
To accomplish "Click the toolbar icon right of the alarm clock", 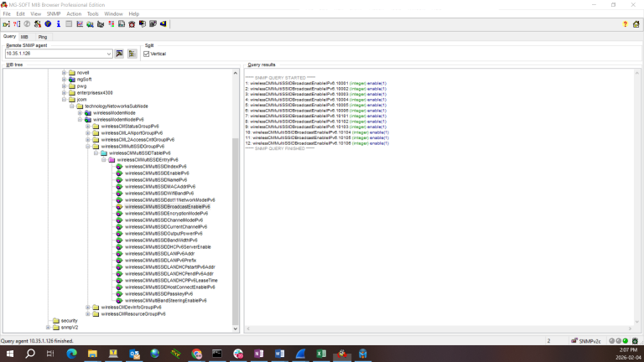I will [143, 24].
